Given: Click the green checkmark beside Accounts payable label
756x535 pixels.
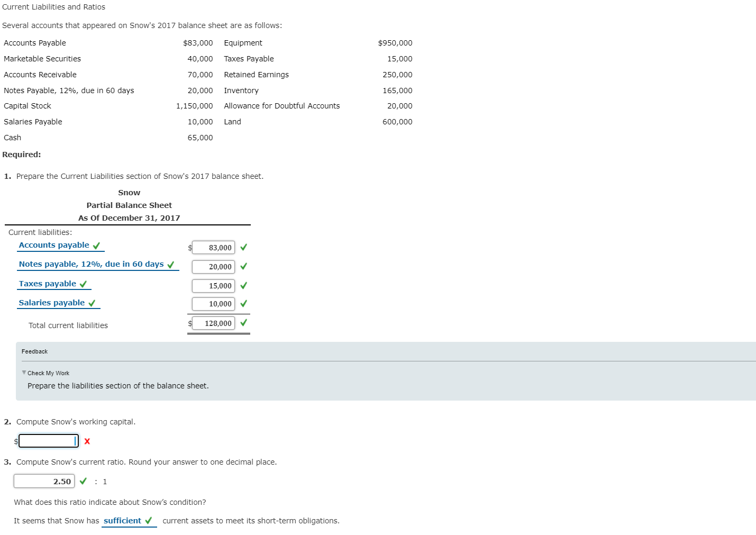Looking at the screenshot, I should [96, 246].
